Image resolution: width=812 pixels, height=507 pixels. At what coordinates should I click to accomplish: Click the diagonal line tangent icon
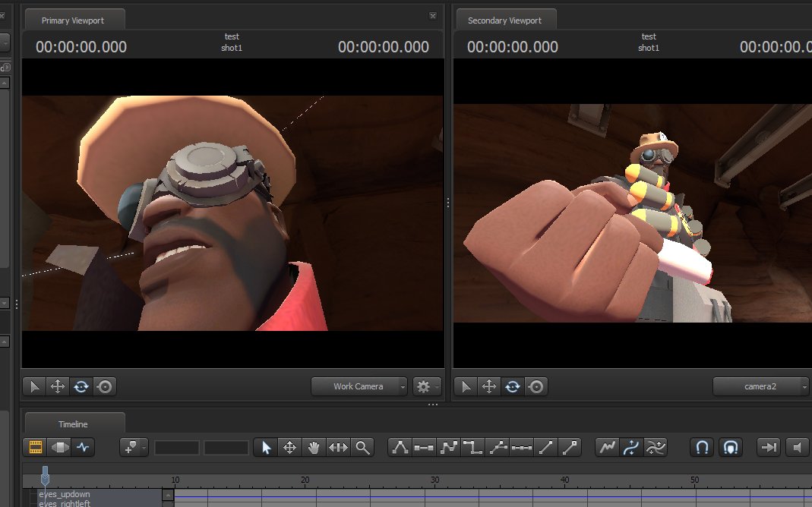[545, 448]
